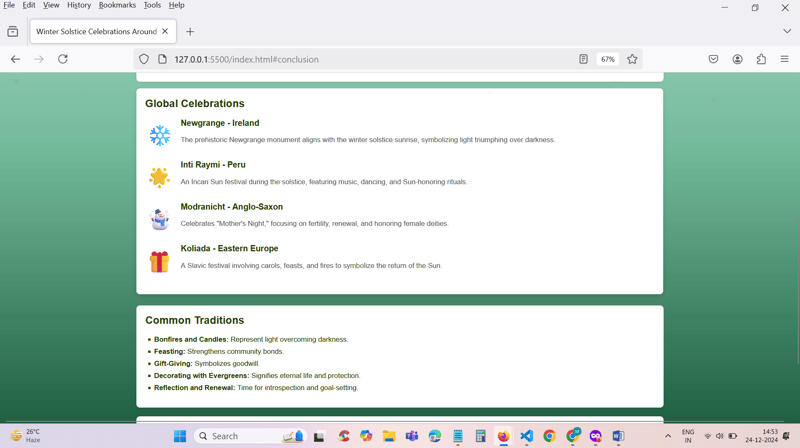The height and width of the screenshot is (448, 800).
Task: Close the Winter Solstice Celebrations tab
Action: (165, 31)
